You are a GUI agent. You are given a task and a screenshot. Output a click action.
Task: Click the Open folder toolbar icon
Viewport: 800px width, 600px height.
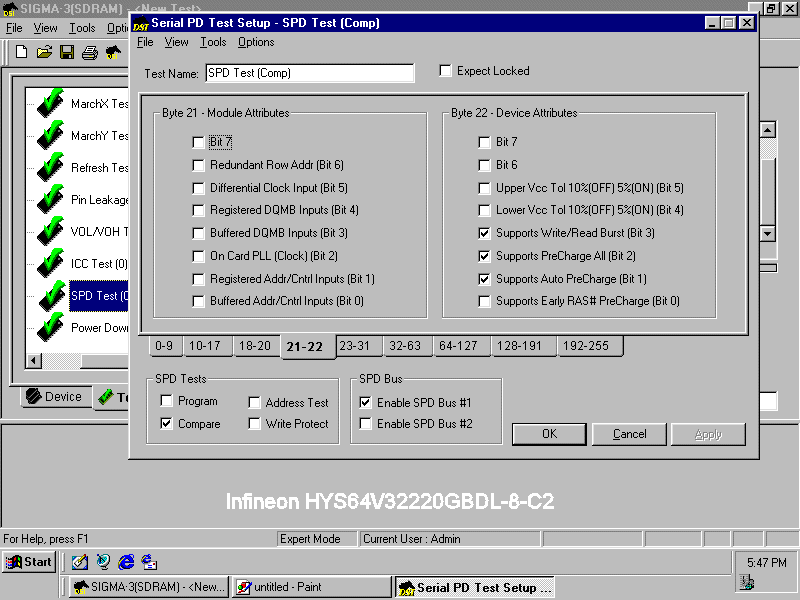44,52
